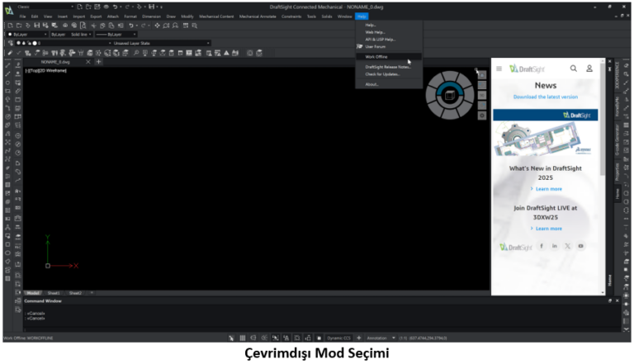Switch to the Sheet1 tab
The image size is (634, 364).
(x=54, y=293)
